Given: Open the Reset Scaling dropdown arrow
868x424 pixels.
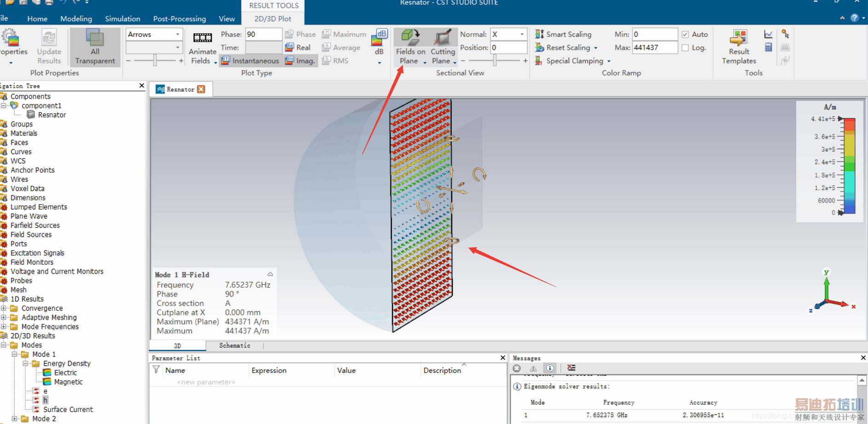Looking at the screenshot, I should [x=596, y=48].
